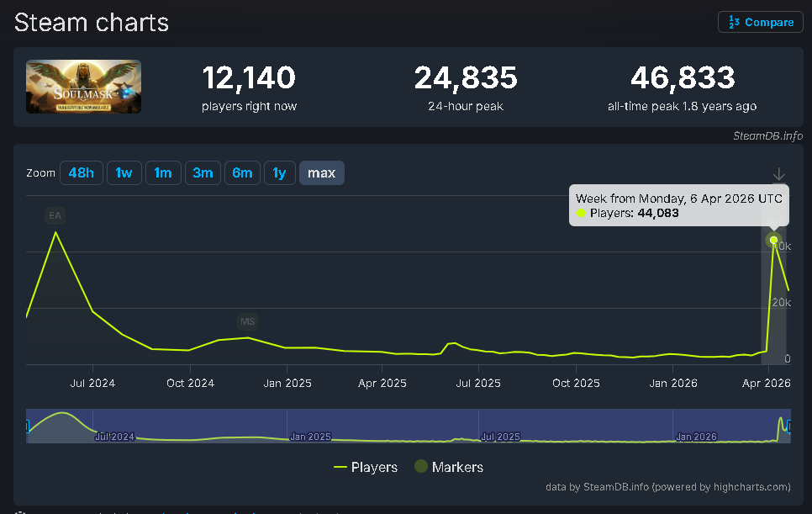The height and width of the screenshot is (514, 812).
Task: Click the Steam charts heading
Action: point(92,23)
